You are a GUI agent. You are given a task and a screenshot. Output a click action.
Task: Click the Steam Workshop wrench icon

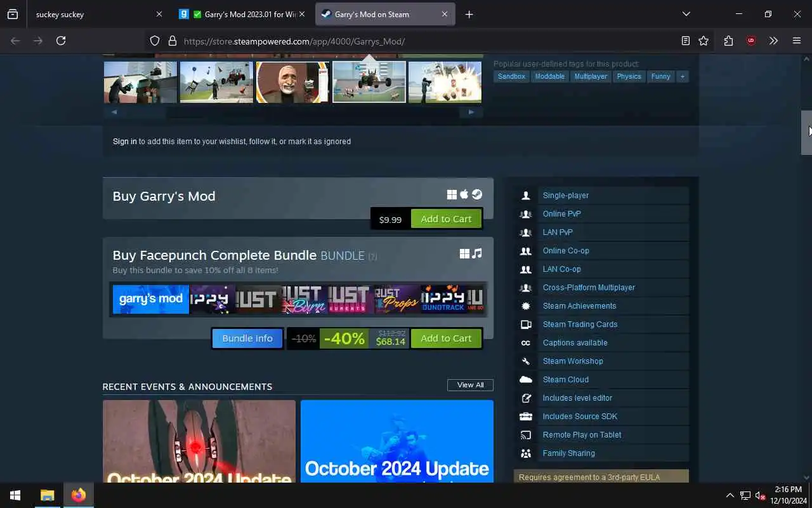point(525,361)
